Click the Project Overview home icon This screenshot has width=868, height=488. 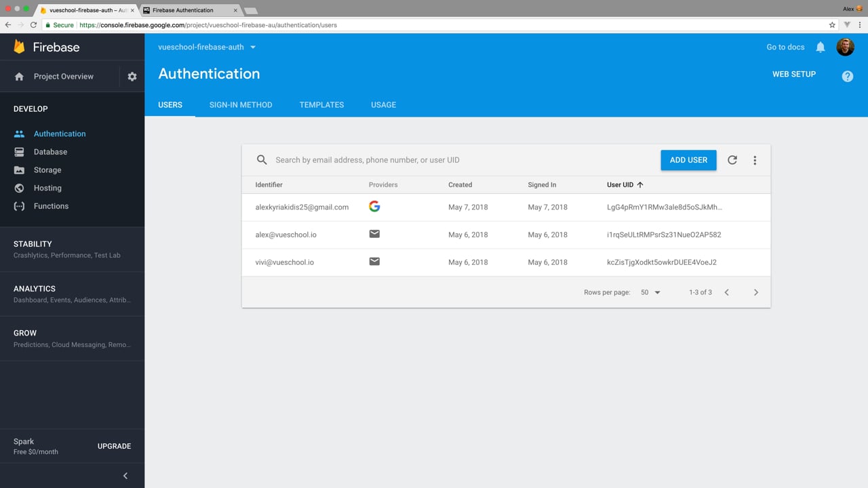tap(19, 77)
